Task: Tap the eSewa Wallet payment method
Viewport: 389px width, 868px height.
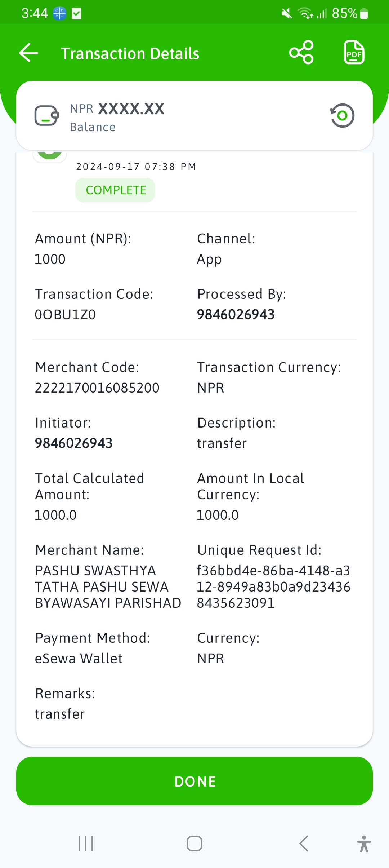Action: 79,659
